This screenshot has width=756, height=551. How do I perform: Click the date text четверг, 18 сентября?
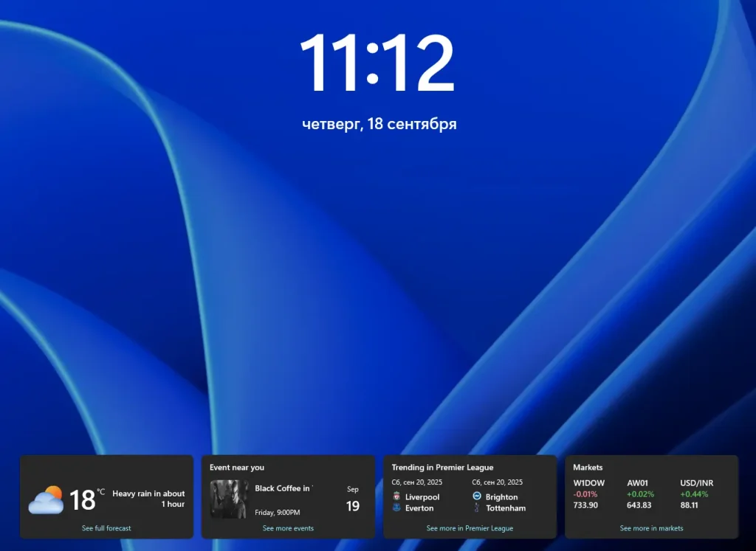click(379, 124)
